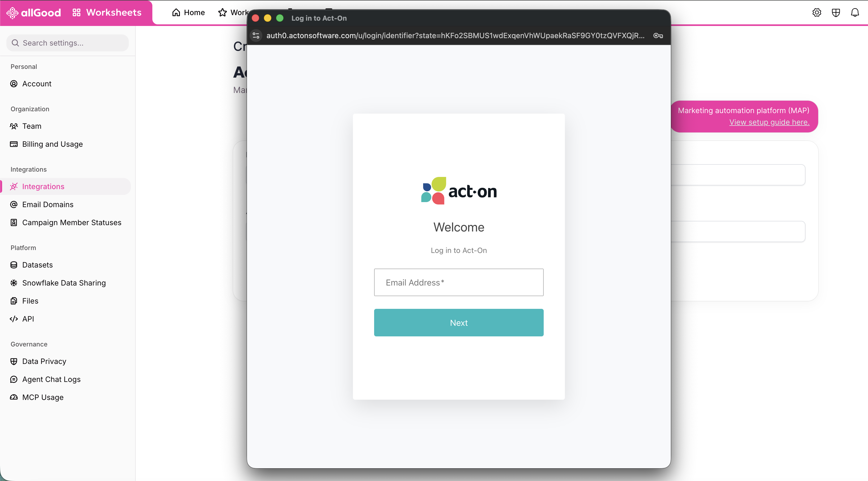Click the password key icon in popup address bar
The height and width of the screenshot is (481, 868).
658,36
